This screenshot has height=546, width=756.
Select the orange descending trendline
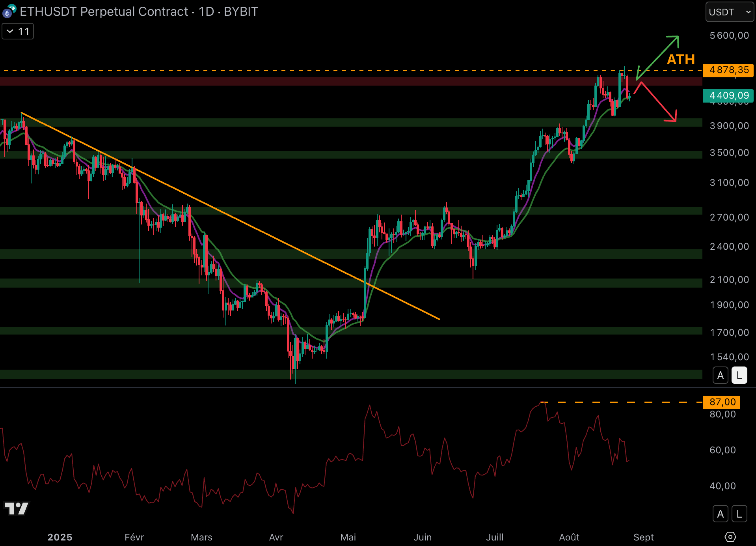click(231, 215)
